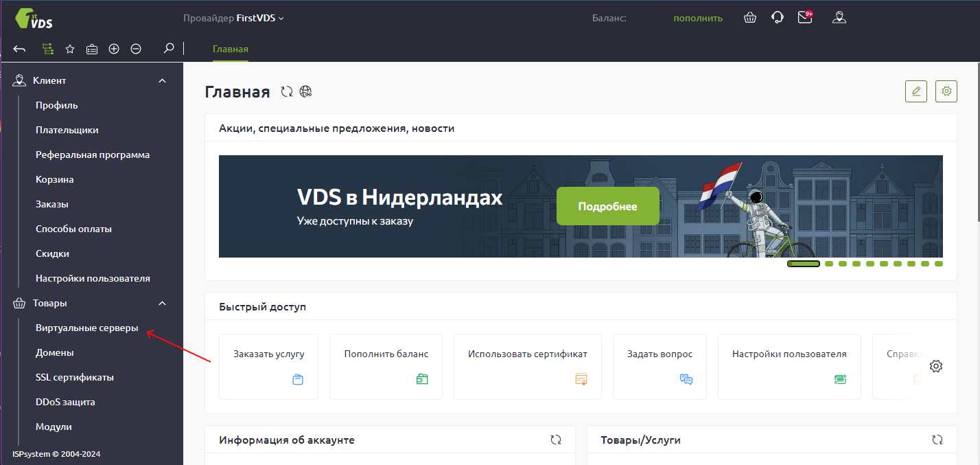The image size is (980, 465).
Task: Open support via the headset icon
Action: click(x=778, y=18)
